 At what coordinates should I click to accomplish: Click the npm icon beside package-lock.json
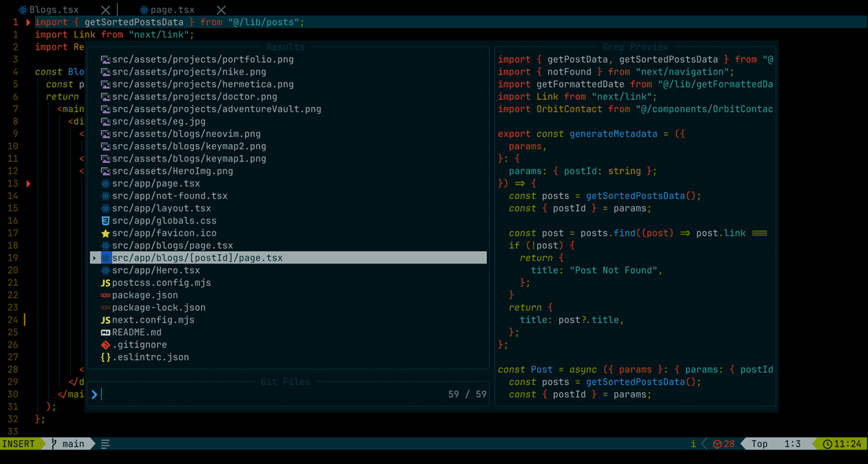[x=106, y=308]
